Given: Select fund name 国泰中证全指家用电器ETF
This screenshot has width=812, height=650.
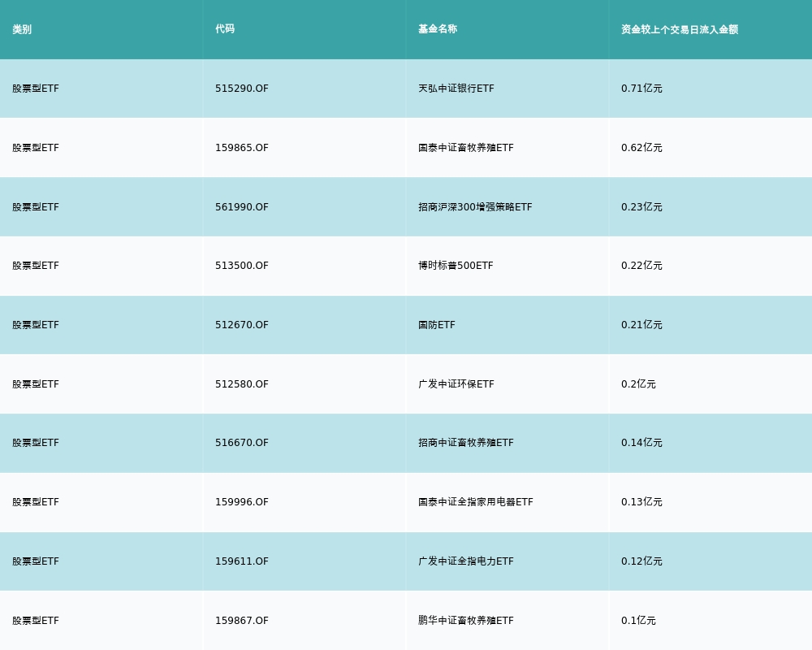Looking at the screenshot, I should click(x=476, y=502).
